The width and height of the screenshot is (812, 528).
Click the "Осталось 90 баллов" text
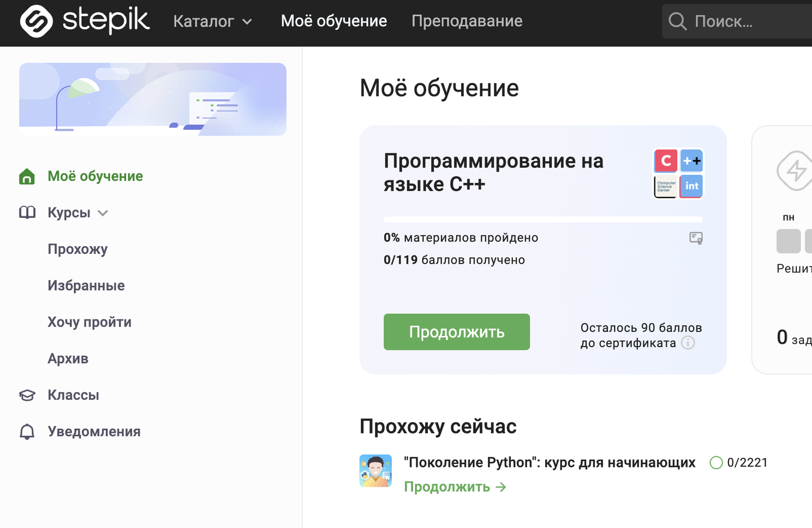(641, 328)
